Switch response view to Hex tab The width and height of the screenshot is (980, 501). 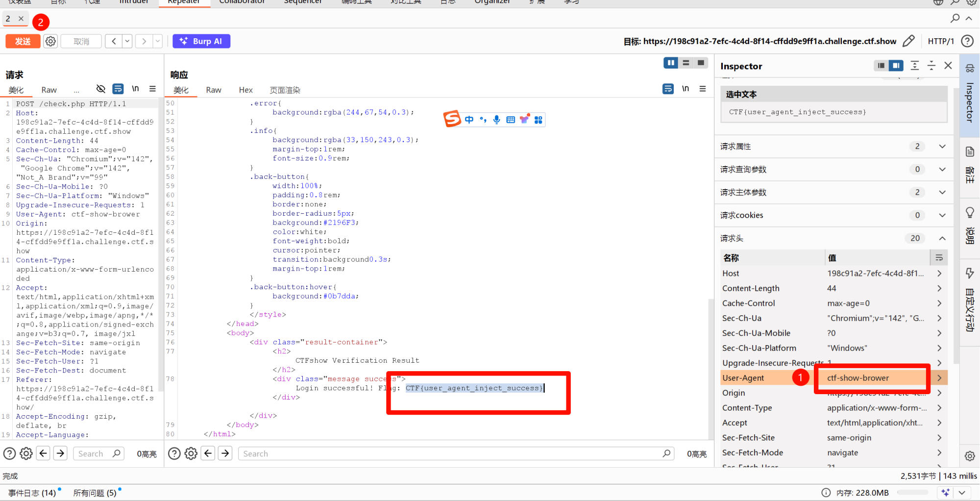coord(245,90)
